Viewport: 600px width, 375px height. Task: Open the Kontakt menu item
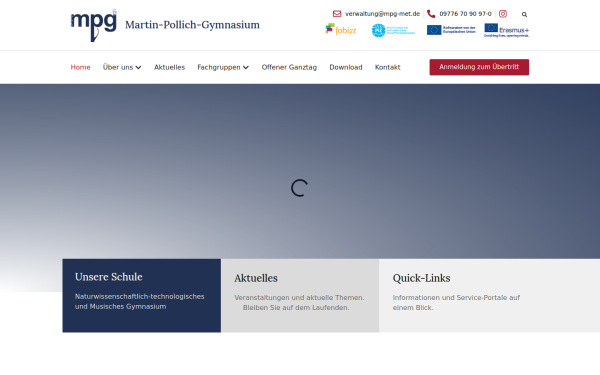click(388, 67)
